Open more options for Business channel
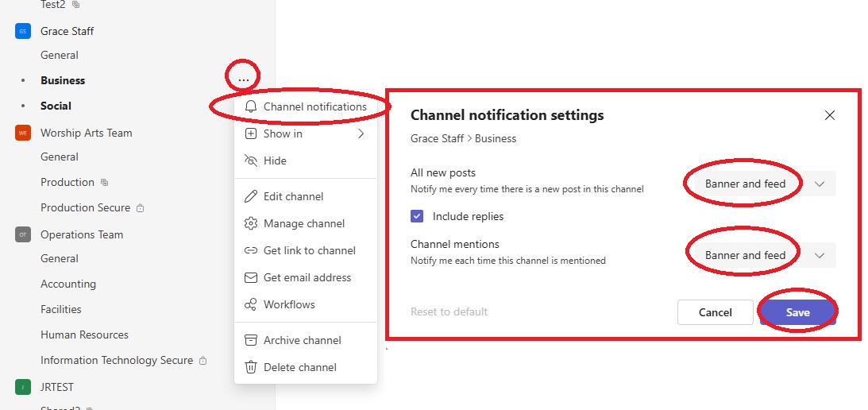Screen dimensions: 868x410 point(243,79)
